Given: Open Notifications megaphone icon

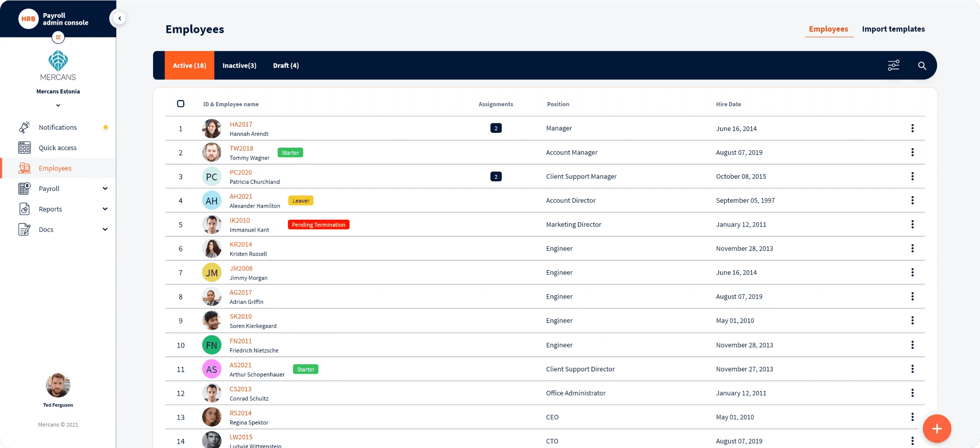Looking at the screenshot, I should (x=25, y=127).
